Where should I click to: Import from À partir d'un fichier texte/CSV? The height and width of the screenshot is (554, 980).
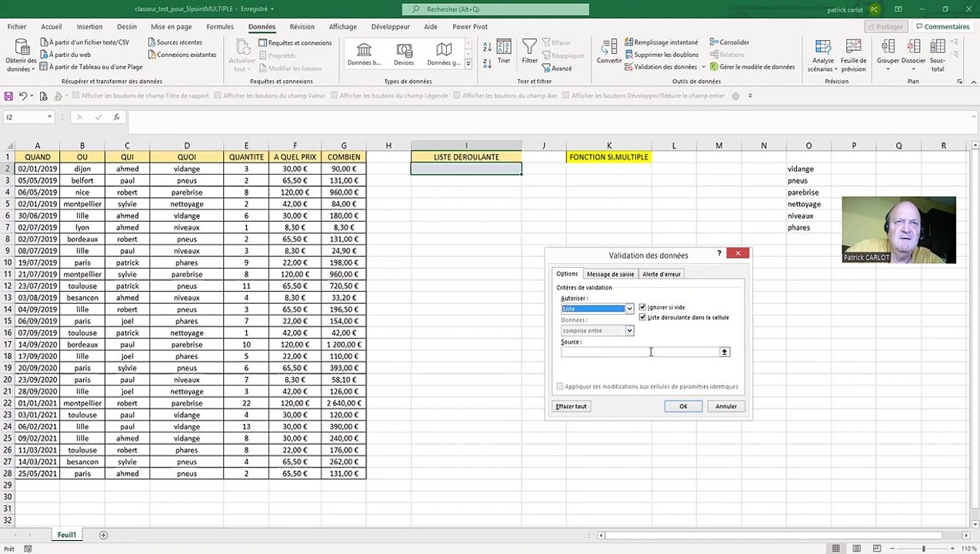[x=84, y=42]
